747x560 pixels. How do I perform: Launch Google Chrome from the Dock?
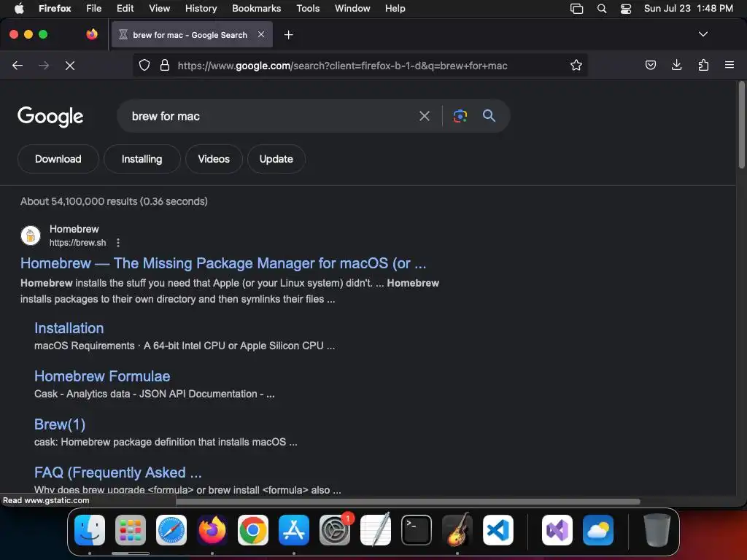pyautogui.click(x=253, y=530)
